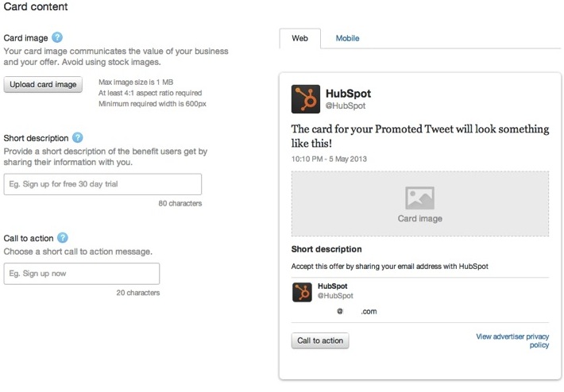Click the @HubSpot handle in lower section
Viewport: 564px width, 392px height.
(x=335, y=296)
